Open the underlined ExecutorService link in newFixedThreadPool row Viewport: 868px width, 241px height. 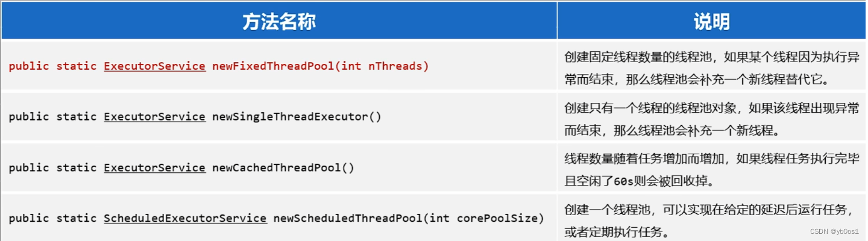click(154, 66)
